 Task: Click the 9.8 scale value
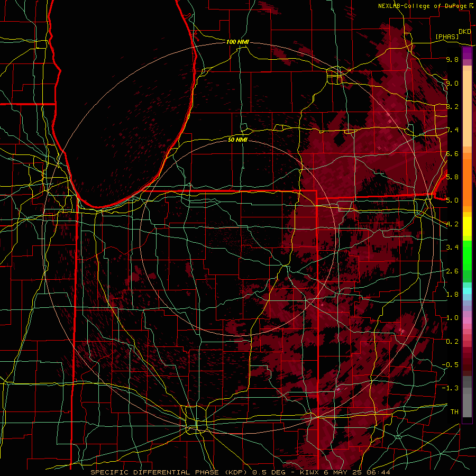point(452,59)
